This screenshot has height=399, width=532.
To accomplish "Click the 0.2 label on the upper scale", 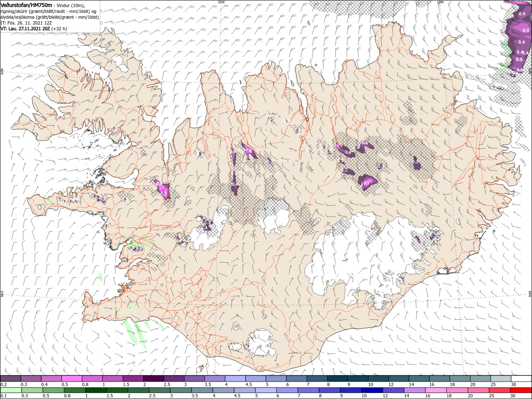I will point(3,384).
